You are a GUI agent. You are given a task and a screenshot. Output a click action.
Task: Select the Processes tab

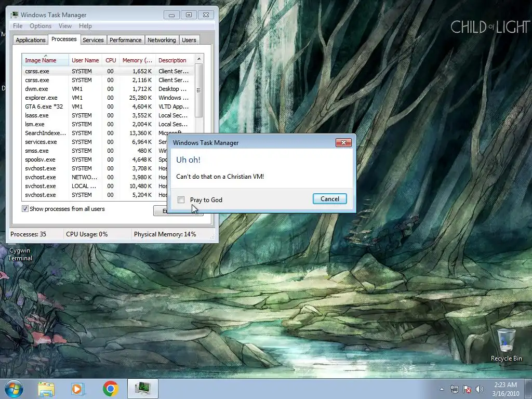pos(64,39)
